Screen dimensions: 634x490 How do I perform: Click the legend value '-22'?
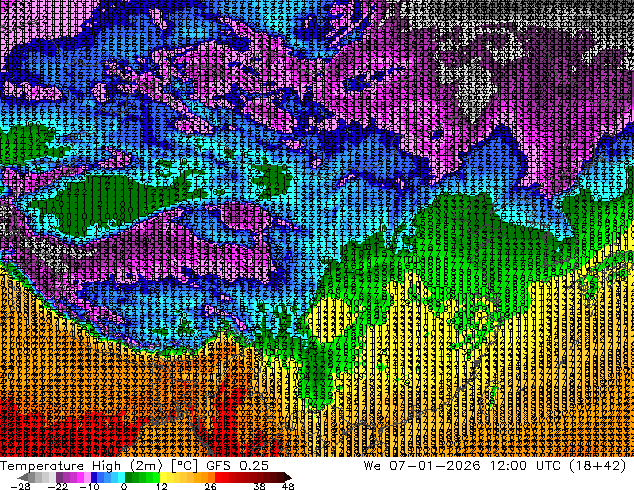pos(57,486)
